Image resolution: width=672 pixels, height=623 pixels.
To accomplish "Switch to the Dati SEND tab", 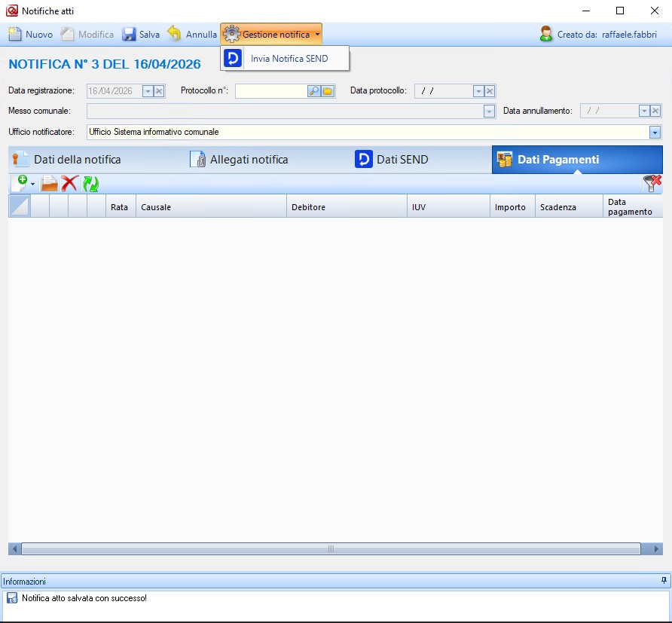I will [402, 160].
